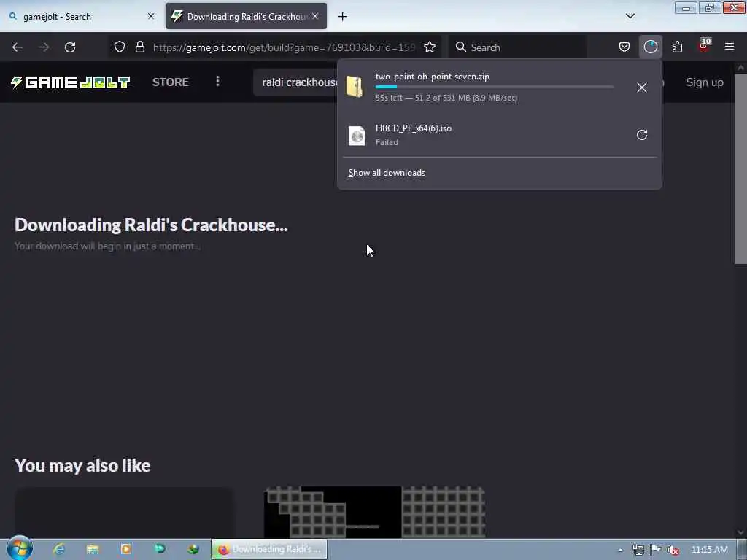Retry the failed HBCD_PE_x64(6).iso download
This screenshot has height=560, width=747.
tap(642, 135)
